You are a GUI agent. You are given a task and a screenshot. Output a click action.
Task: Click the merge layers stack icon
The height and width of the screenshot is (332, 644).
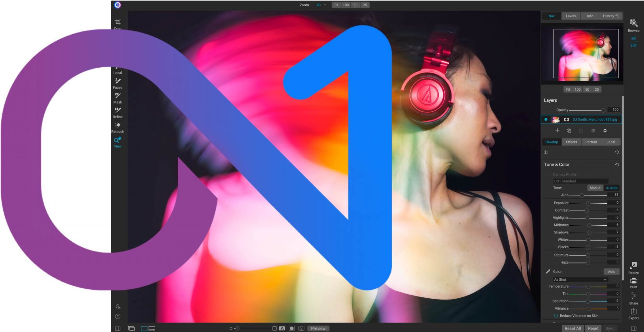pos(593,131)
